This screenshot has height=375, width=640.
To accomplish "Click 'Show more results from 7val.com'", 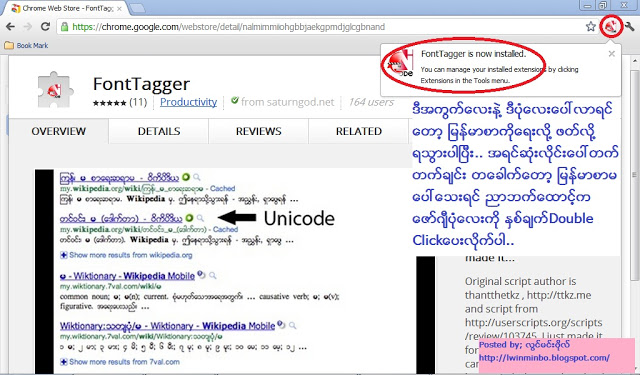I will coord(120,362).
